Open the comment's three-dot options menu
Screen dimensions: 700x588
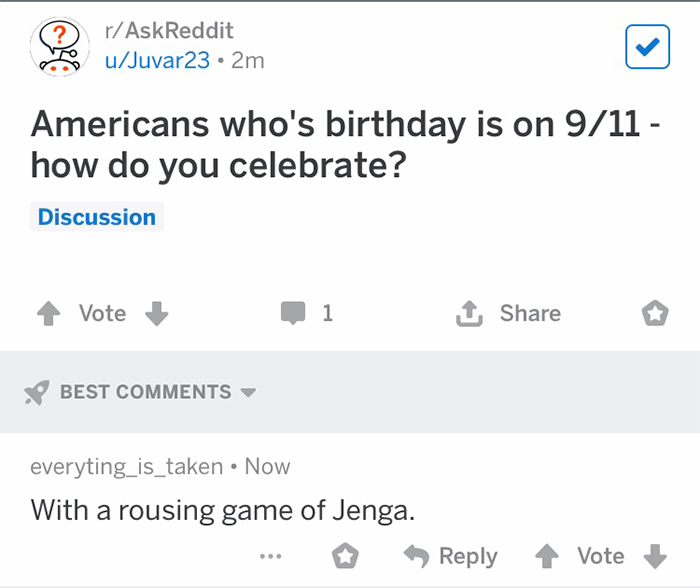[270, 556]
